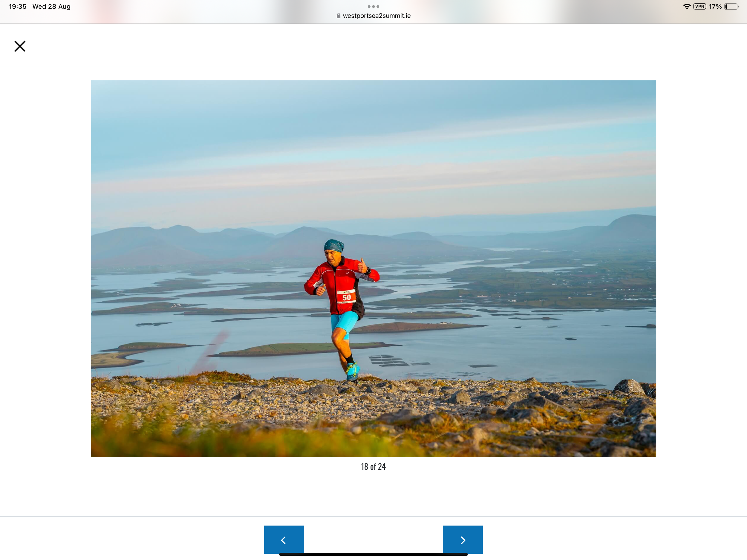Open the tab options ellipsis menu
Screen dimensions: 747x560
[x=373, y=6]
